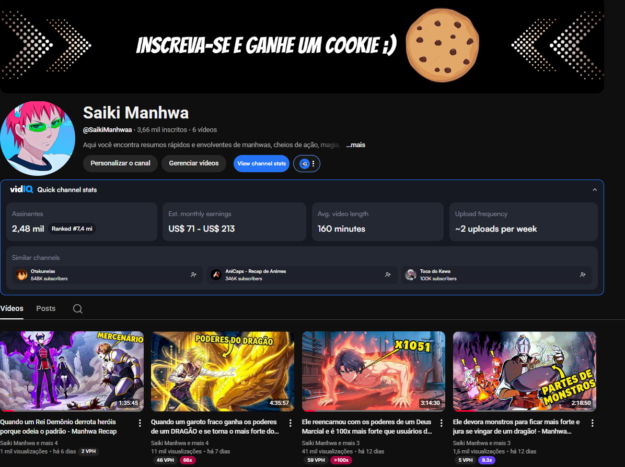Open options menu for Rei Demônio video

click(140, 423)
